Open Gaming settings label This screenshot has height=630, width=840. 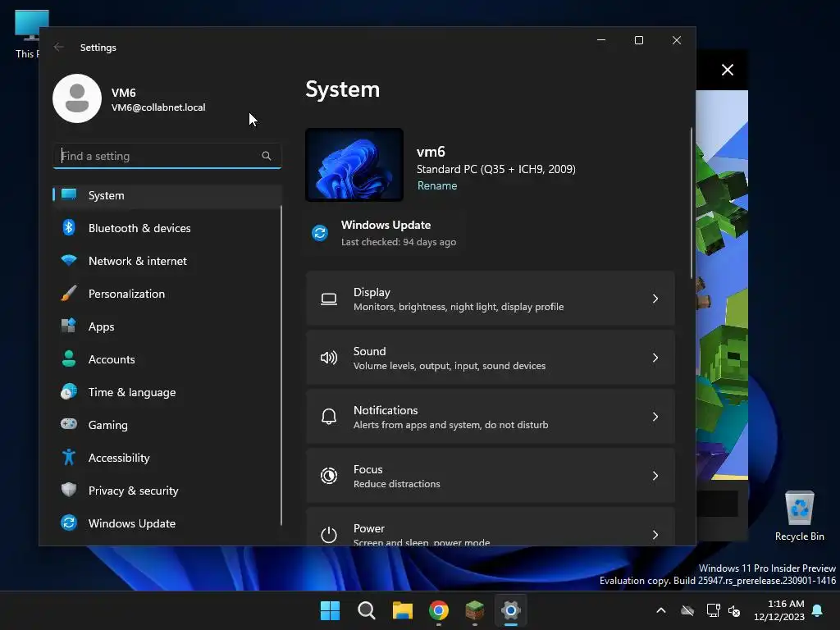coord(108,425)
